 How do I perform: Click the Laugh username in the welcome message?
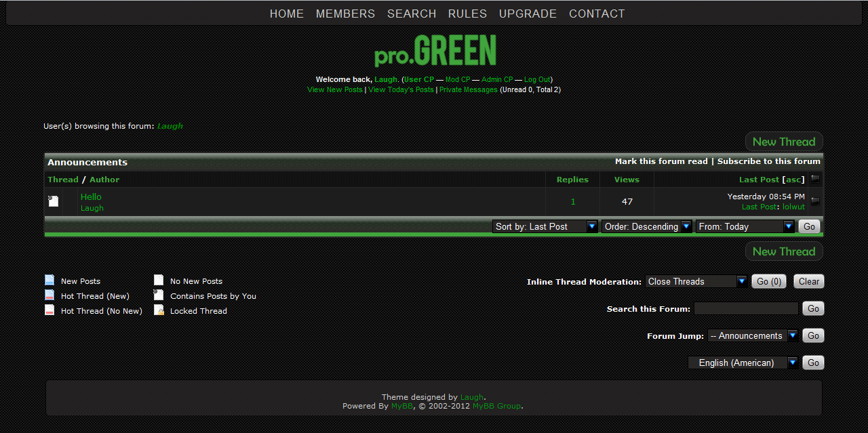tap(386, 79)
